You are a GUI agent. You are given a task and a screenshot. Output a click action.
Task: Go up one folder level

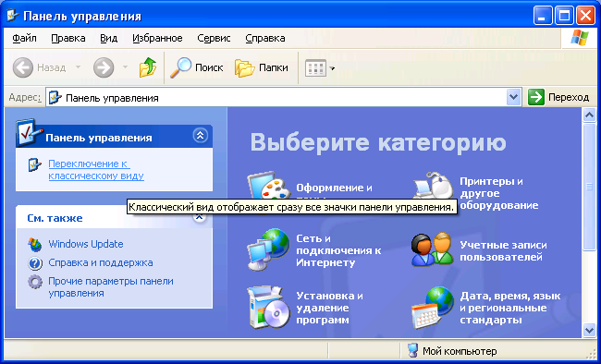[148, 67]
